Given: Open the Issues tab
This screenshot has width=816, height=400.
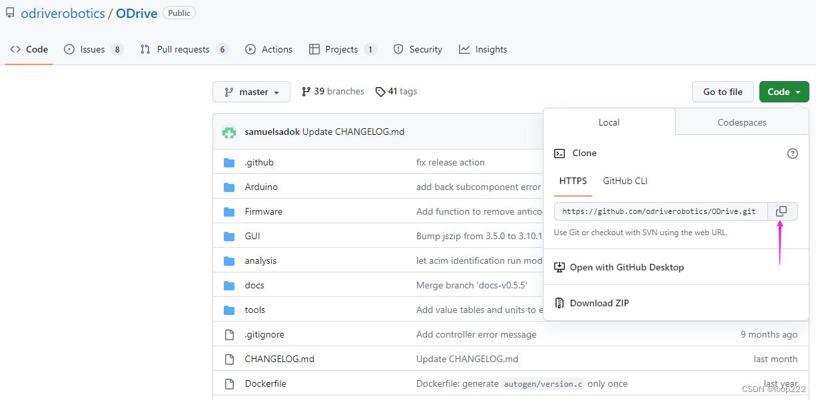Looking at the screenshot, I should click(94, 49).
